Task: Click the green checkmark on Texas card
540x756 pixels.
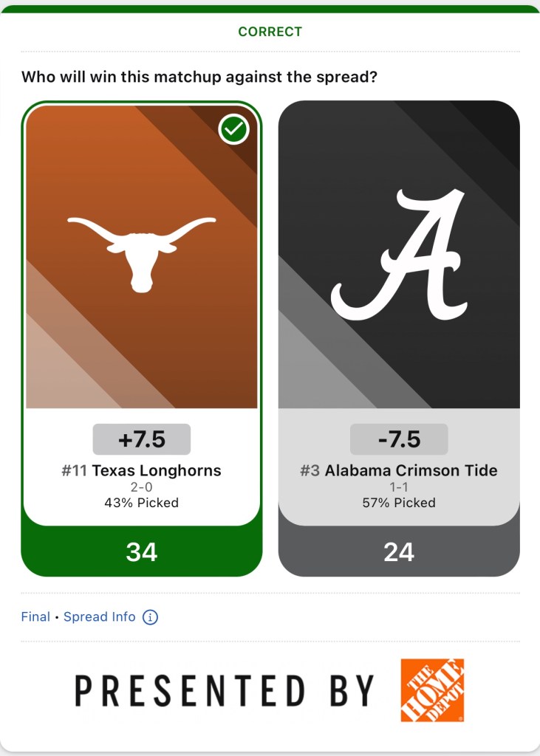Action: [233, 130]
